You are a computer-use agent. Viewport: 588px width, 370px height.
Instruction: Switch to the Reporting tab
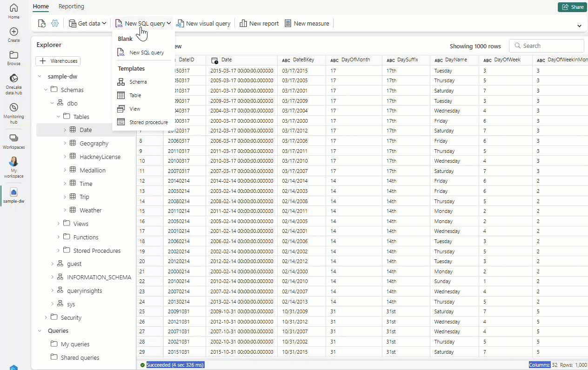tap(71, 7)
